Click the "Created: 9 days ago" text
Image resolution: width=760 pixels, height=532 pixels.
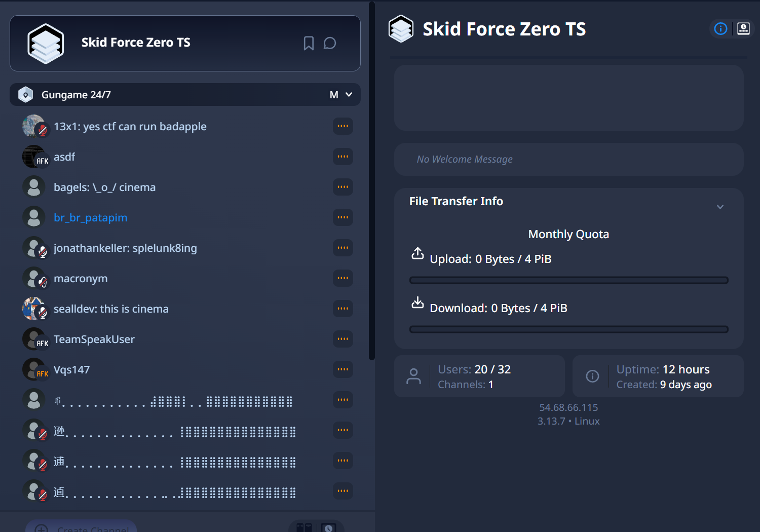point(664,385)
